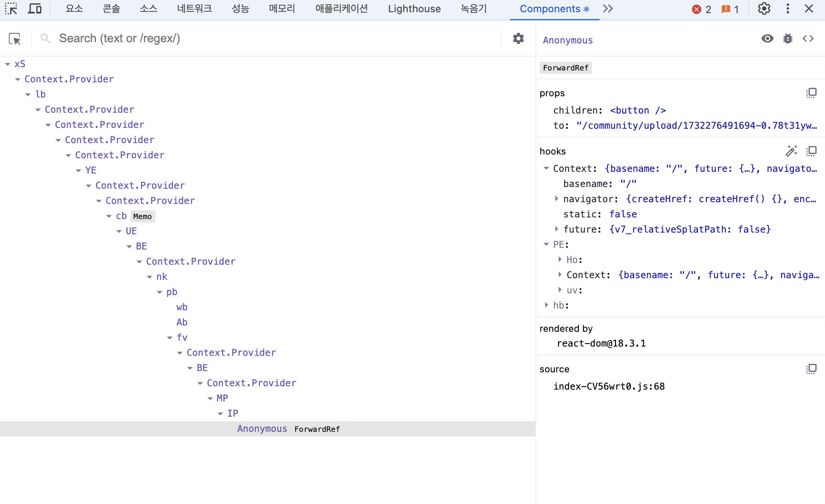Log component data to console (bug icon)

787,39
